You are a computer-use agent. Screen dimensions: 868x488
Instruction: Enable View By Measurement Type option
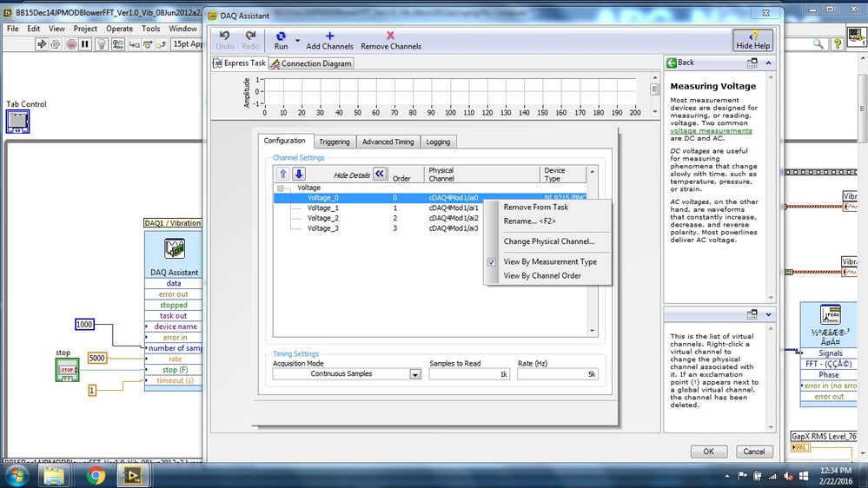[550, 261]
